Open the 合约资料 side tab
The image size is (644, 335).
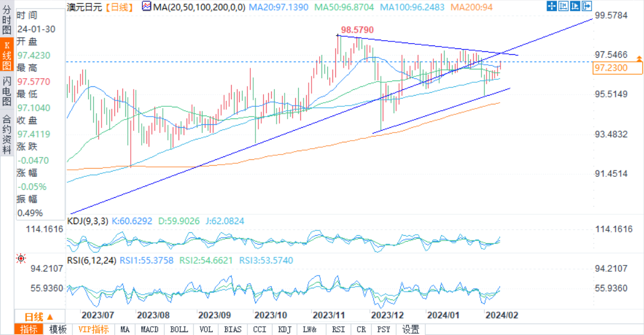click(x=7, y=134)
